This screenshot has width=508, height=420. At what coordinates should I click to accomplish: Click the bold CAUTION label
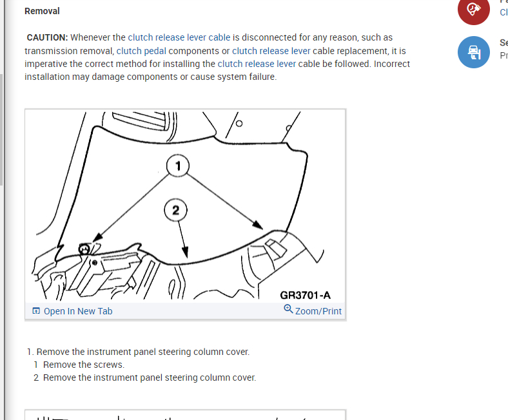coord(47,37)
